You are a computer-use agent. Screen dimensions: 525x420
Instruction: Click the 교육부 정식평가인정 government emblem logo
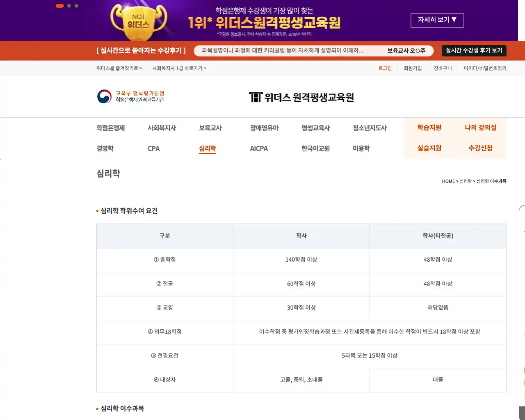point(104,97)
